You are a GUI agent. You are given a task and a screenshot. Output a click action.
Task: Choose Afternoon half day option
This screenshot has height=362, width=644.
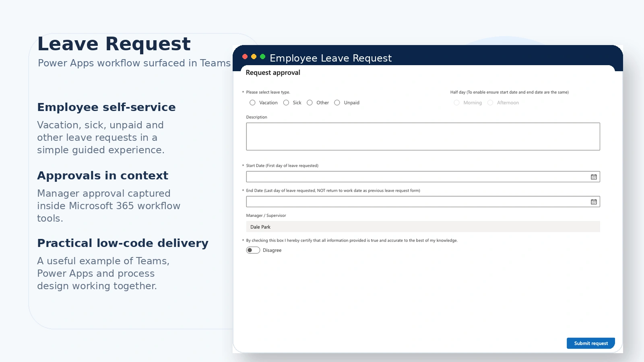(490, 103)
